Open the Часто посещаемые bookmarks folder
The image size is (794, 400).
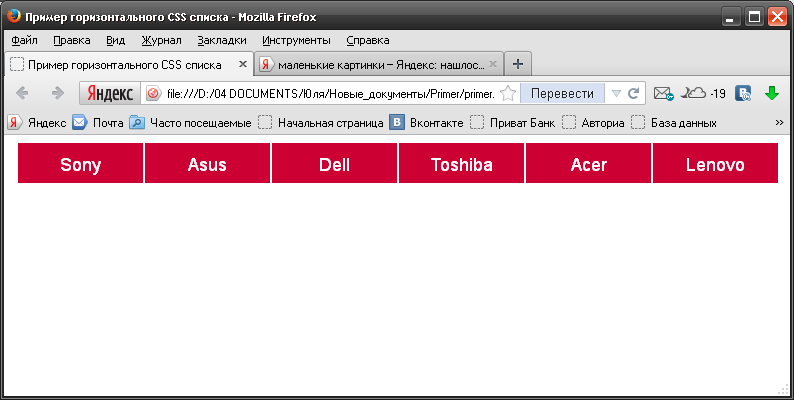tap(190, 123)
